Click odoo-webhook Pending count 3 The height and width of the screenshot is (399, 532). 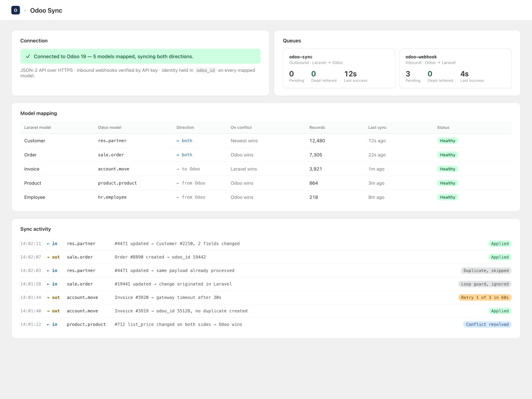coord(408,74)
